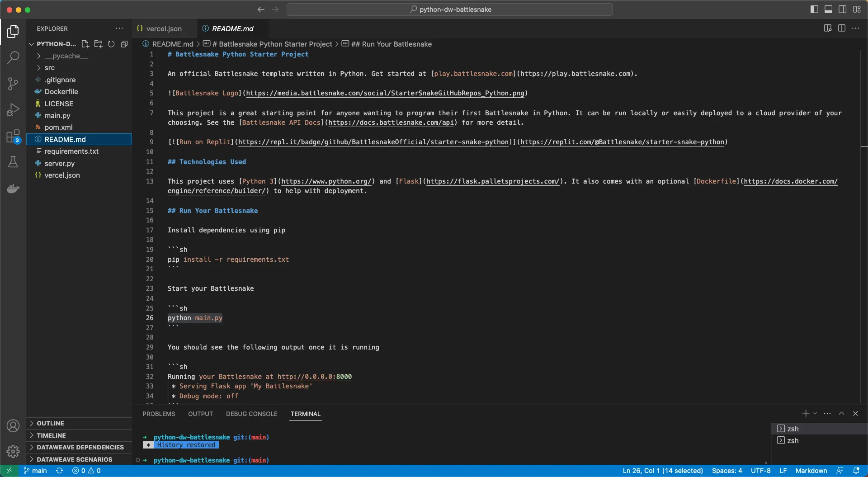Open terminal panel more actions menu

[x=827, y=414]
